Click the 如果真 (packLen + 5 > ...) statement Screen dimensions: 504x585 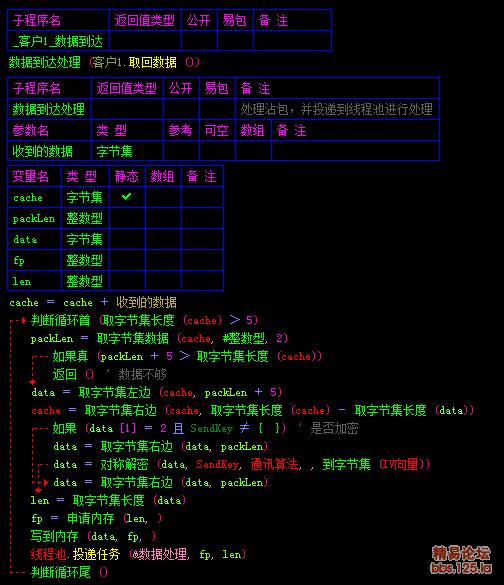coord(187,356)
